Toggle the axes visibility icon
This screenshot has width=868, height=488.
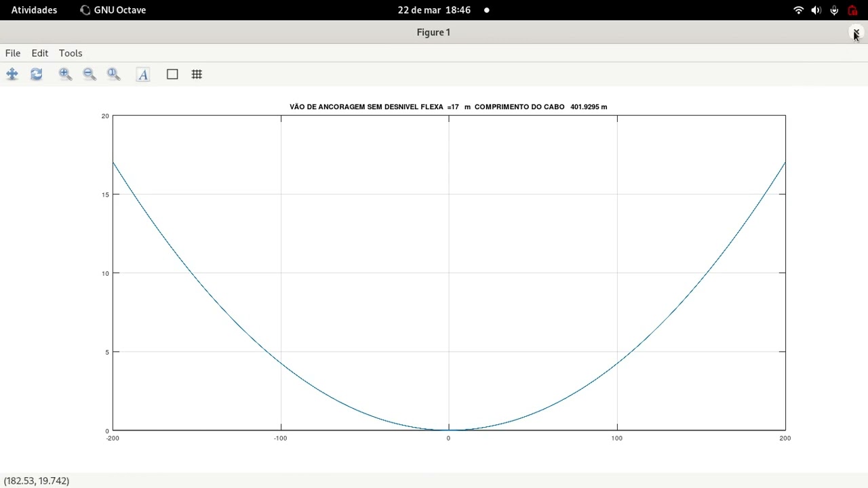(x=172, y=75)
